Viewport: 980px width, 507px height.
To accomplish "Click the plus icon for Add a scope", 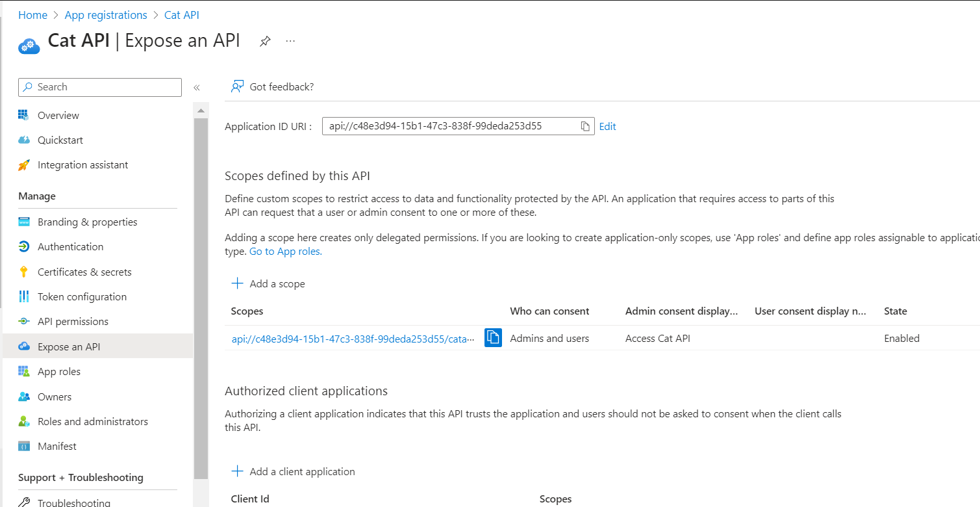I will 238,283.
